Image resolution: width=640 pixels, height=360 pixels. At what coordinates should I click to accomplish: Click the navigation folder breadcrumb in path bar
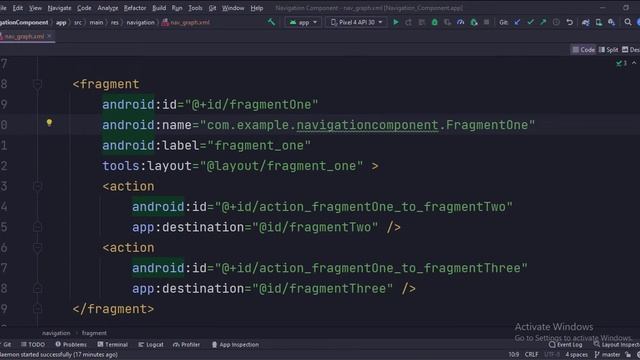pyautogui.click(x=140, y=22)
